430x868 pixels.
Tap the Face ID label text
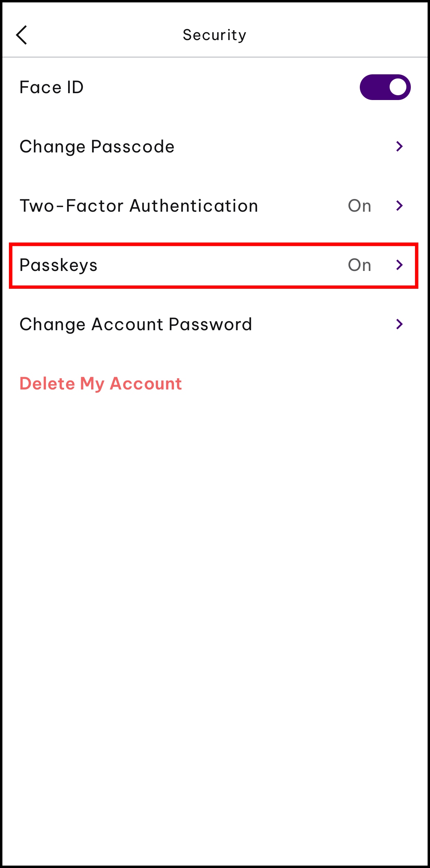pyautogui.click(x=52, y=87)
